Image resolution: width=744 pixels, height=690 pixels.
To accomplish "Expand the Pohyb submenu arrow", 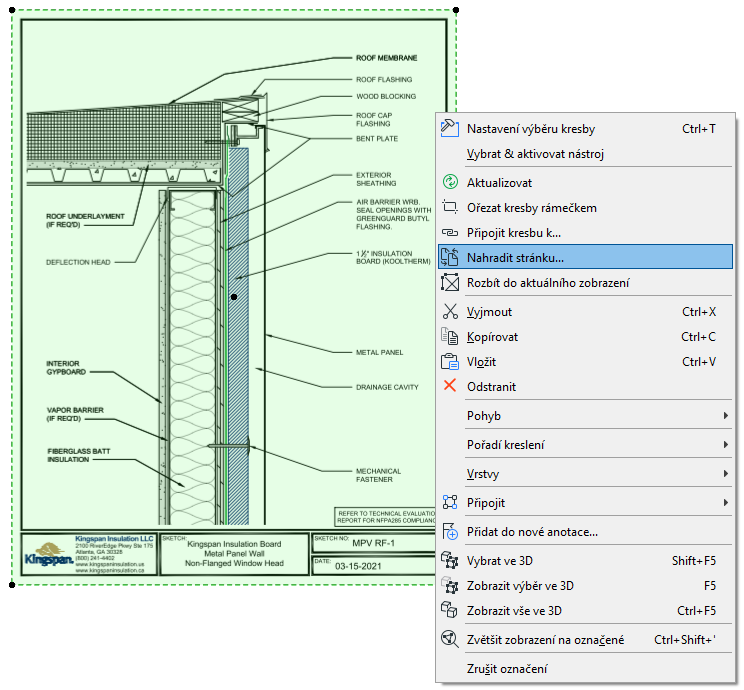I will tap(726, 416).
